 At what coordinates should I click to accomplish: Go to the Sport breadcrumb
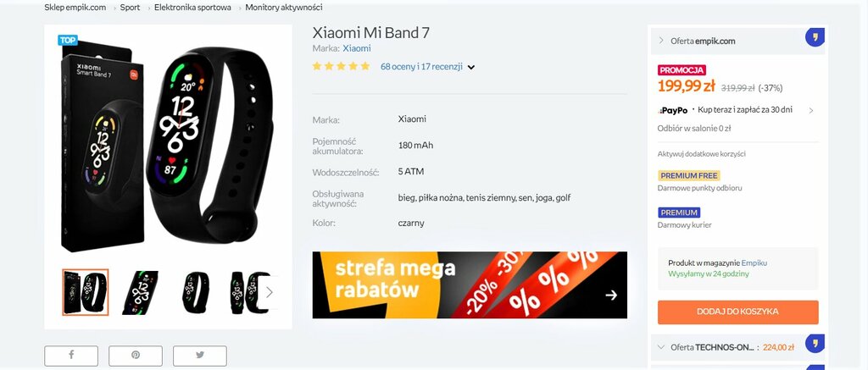click(x=130, y=8)
